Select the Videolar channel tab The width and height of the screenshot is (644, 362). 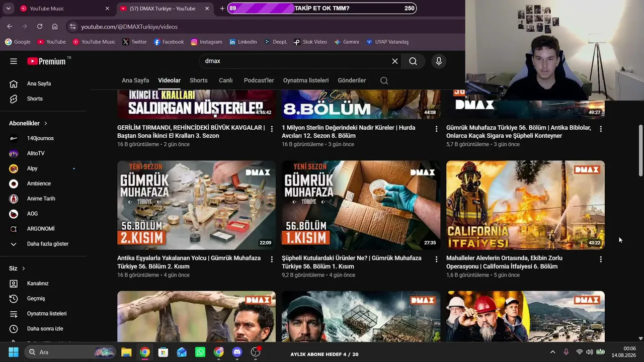[169, 80]
